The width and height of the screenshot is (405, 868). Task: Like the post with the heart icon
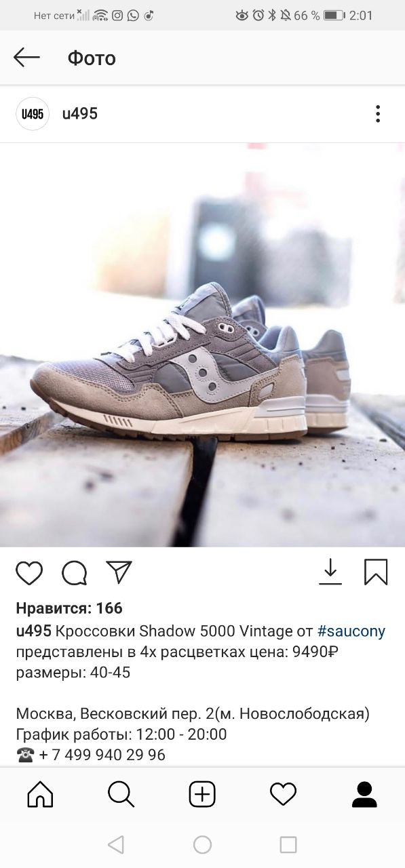[x=29, y=573]
